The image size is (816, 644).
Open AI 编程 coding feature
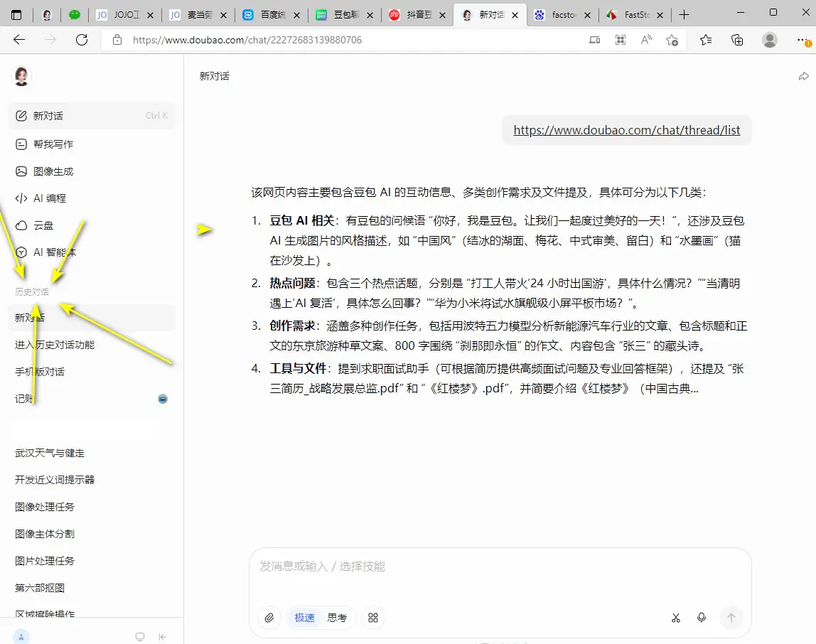(92, 198)
